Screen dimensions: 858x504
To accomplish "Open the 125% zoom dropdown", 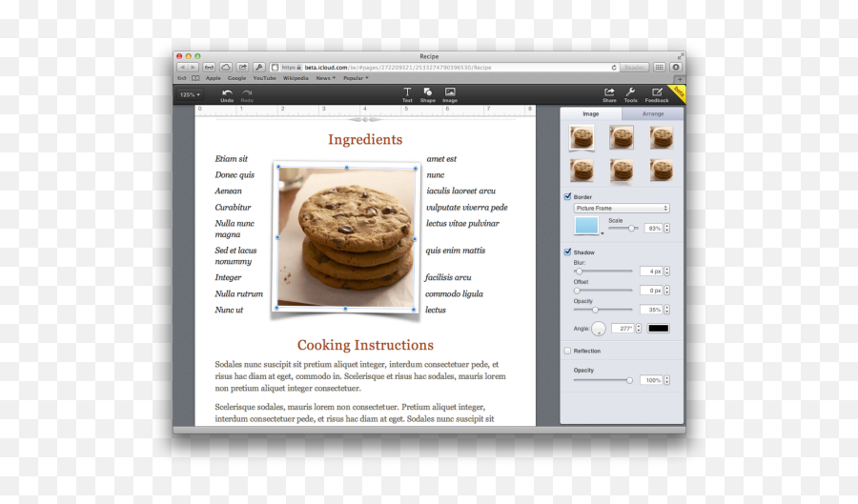I will (190, 94).
